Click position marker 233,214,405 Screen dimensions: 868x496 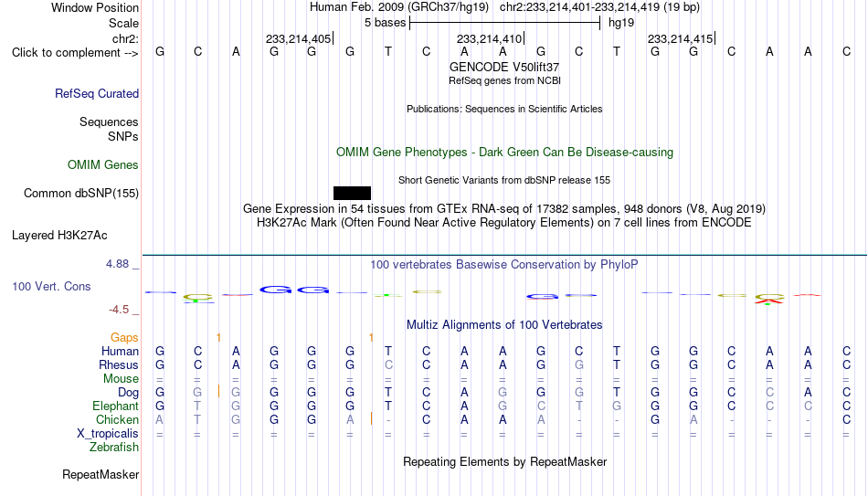[x=299, y=38]
